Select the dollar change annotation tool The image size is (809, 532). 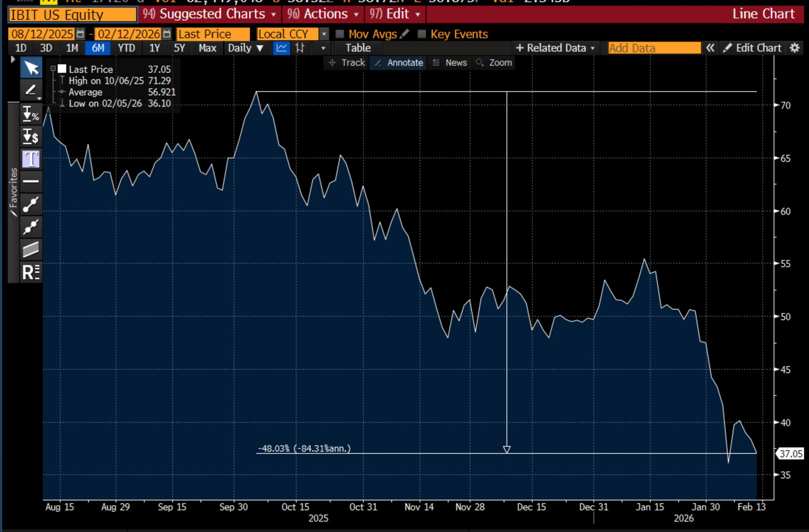[31, 137]
